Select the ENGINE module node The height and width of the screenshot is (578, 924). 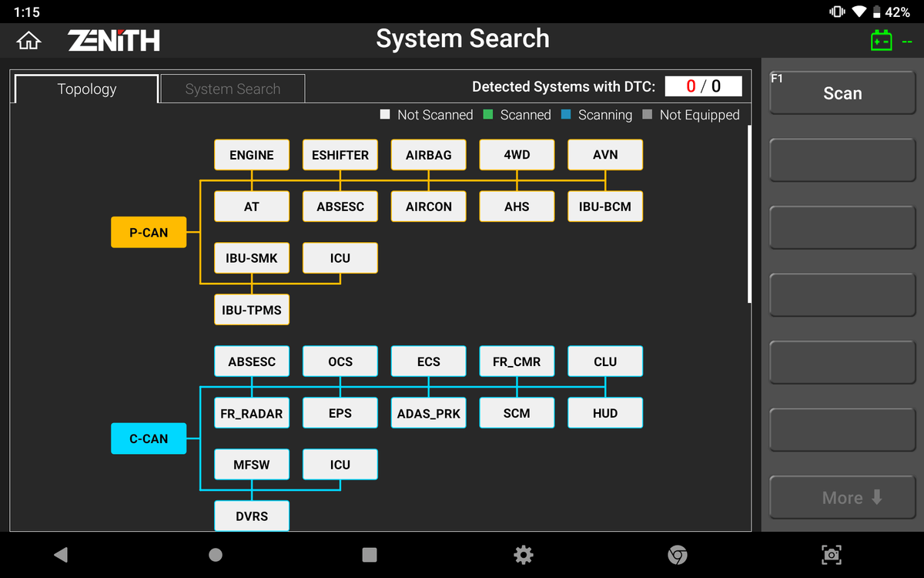point(252,155)
